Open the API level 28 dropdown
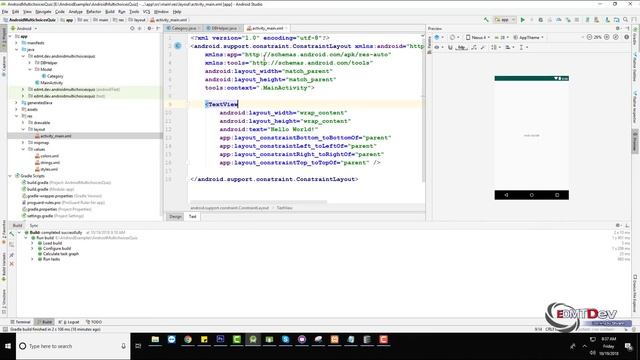Image resolution: width=640 pixels, height=360 pixels. coord(502,37)
